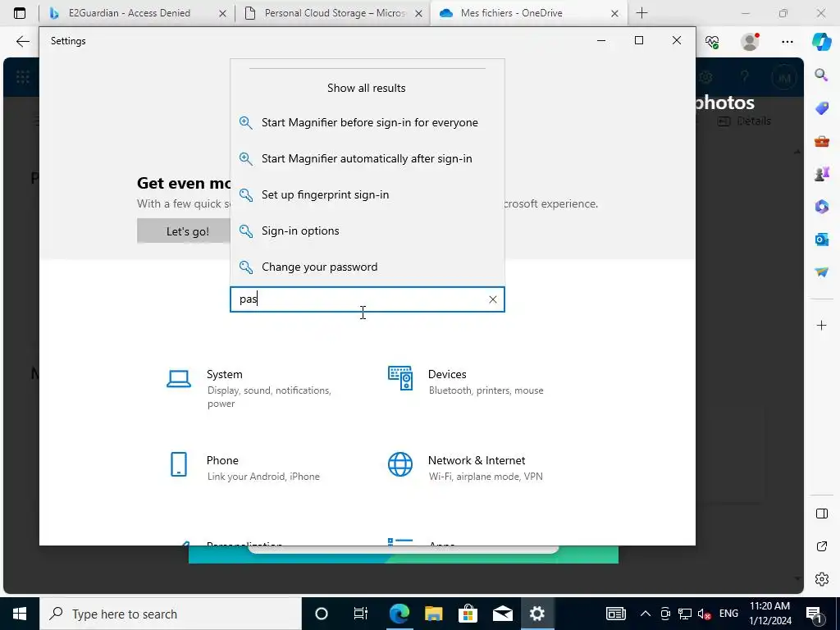The image size is (840, 630).
Task: Choose Set up fingerprint sign-in result
Action: tap(367, 194)
